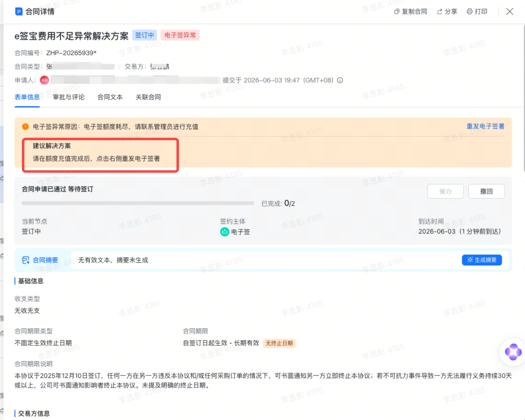Click the 合同摘要 icon
Screen dimensions: 525x420
25,260
